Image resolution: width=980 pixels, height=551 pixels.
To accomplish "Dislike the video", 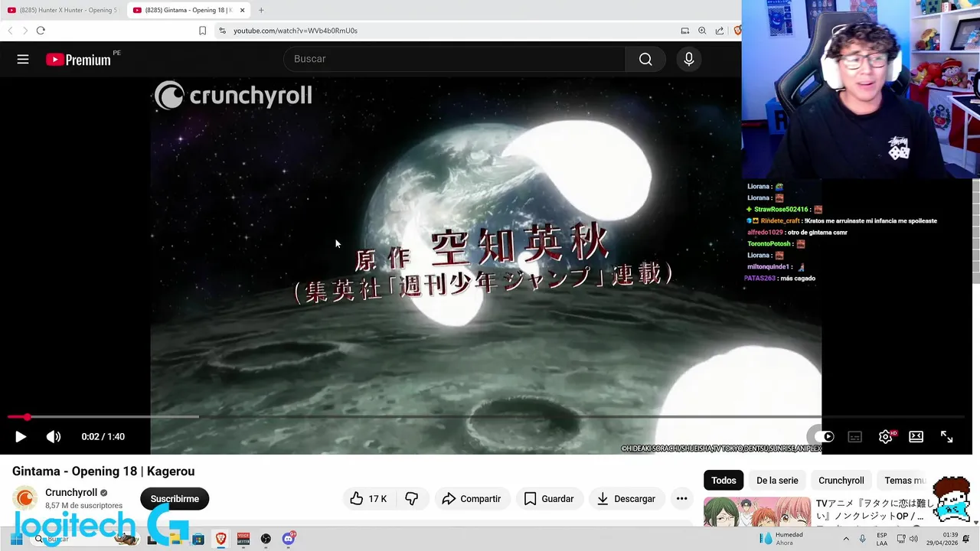I will click(x=412, y=499).
